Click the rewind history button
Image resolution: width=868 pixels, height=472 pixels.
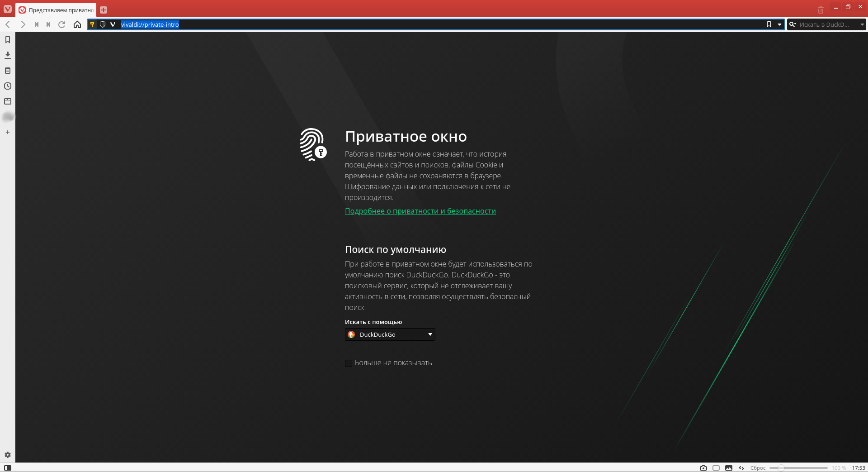tap(36, 24)
